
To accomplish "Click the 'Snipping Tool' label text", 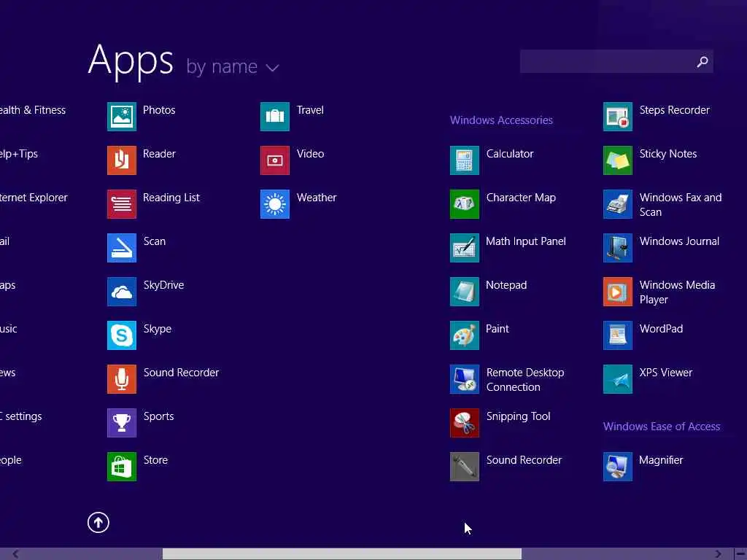I will pyautogui.click(x=519, y=416).
